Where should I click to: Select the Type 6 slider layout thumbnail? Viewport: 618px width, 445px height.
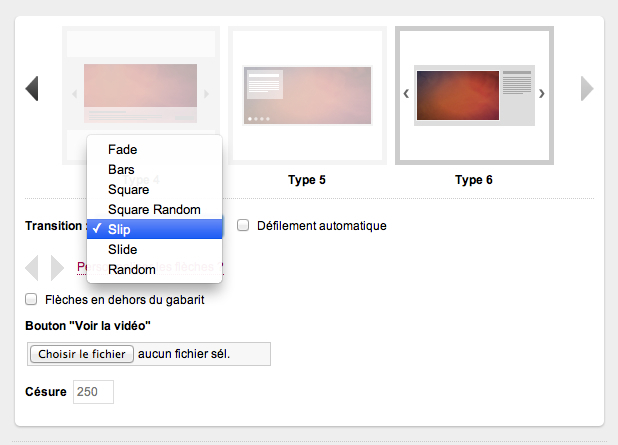coord(473,95)
